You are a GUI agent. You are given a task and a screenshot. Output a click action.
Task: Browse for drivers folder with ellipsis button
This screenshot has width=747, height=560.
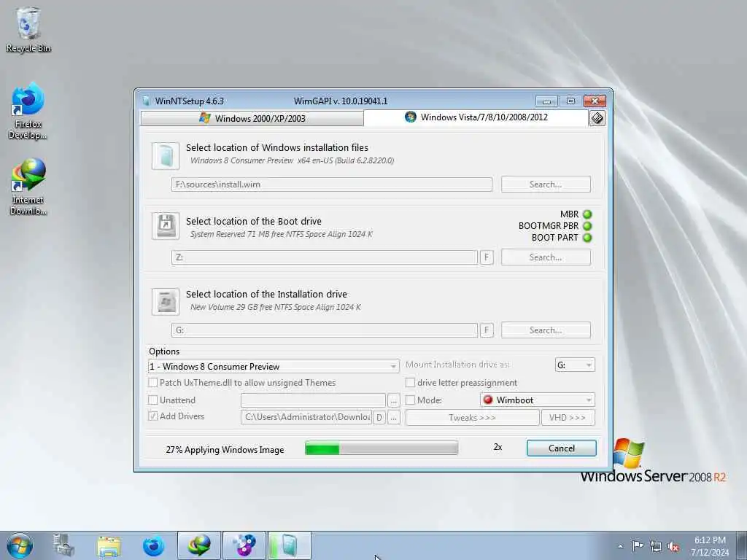tap(393, 418)
